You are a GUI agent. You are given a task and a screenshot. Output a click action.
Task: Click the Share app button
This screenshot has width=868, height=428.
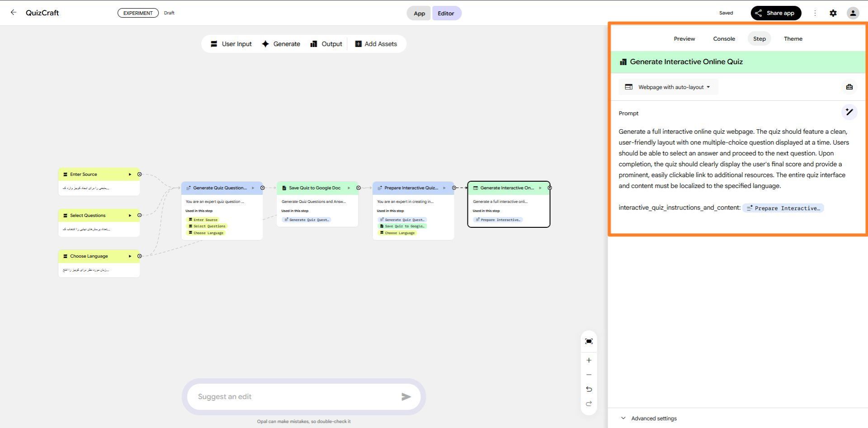pyautogui.click(x=776, y=13)
